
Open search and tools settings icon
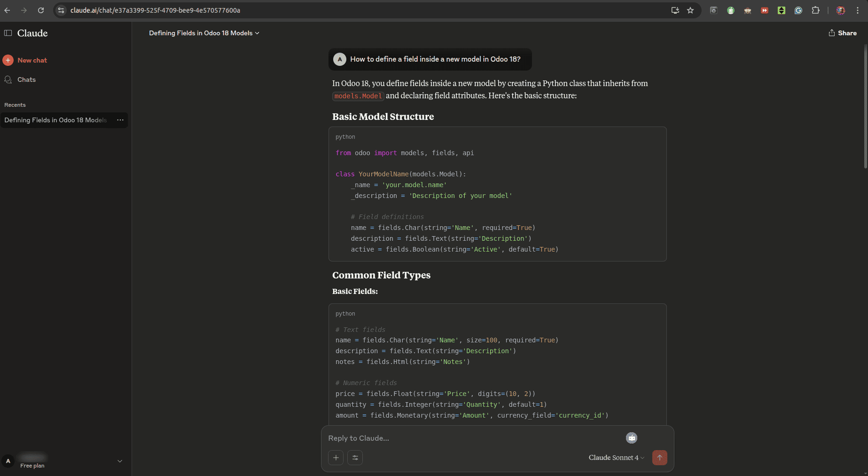[355, 458]
